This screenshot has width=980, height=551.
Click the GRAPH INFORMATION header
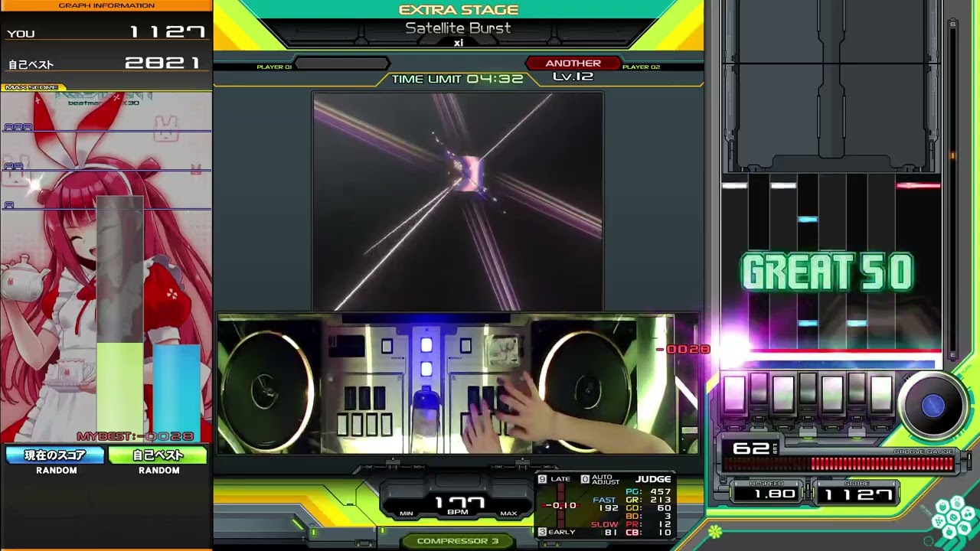click(x=106, y=5)
